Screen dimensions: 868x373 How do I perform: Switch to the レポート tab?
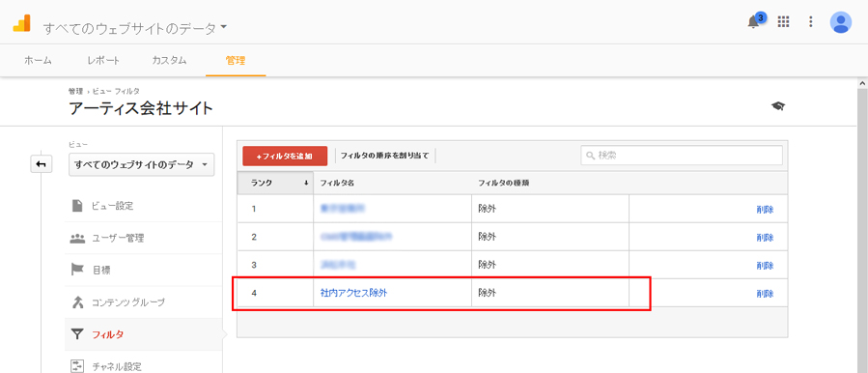[x=103, y=61]
